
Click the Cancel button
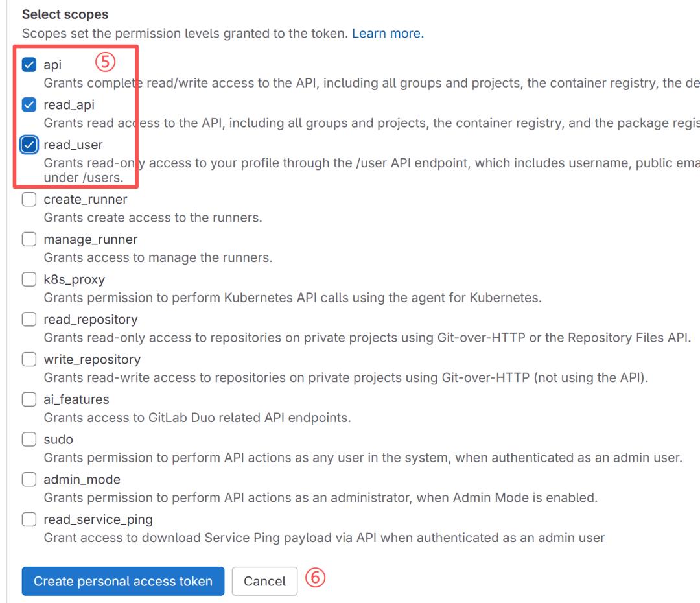tap(264, 581)
